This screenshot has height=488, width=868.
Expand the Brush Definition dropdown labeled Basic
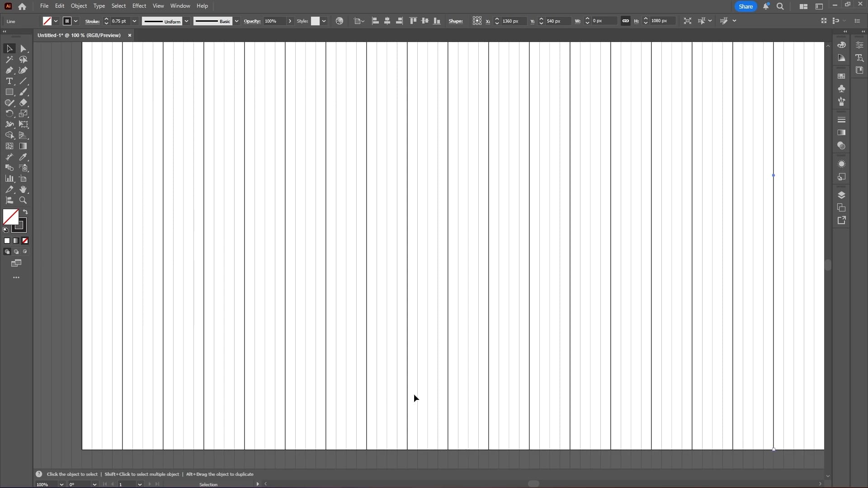tap(236, 21)
